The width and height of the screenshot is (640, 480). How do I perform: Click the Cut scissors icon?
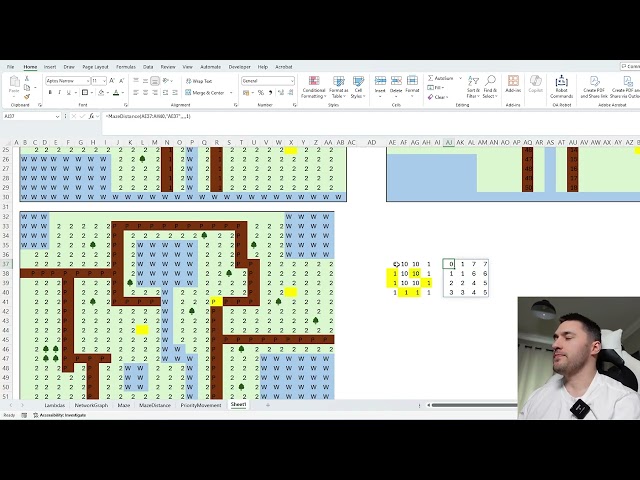27,78
